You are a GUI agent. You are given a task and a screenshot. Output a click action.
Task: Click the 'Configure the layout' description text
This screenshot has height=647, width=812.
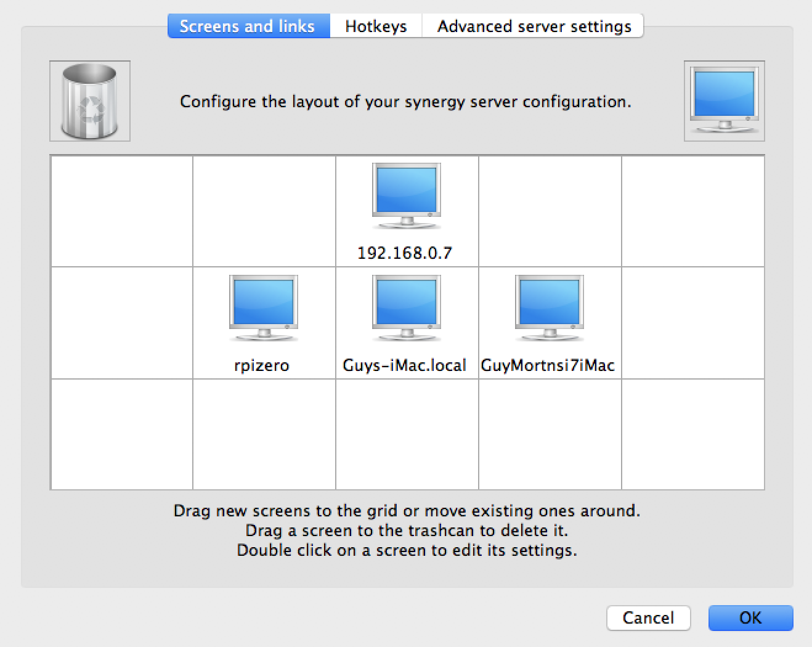[x=406, y=101]
